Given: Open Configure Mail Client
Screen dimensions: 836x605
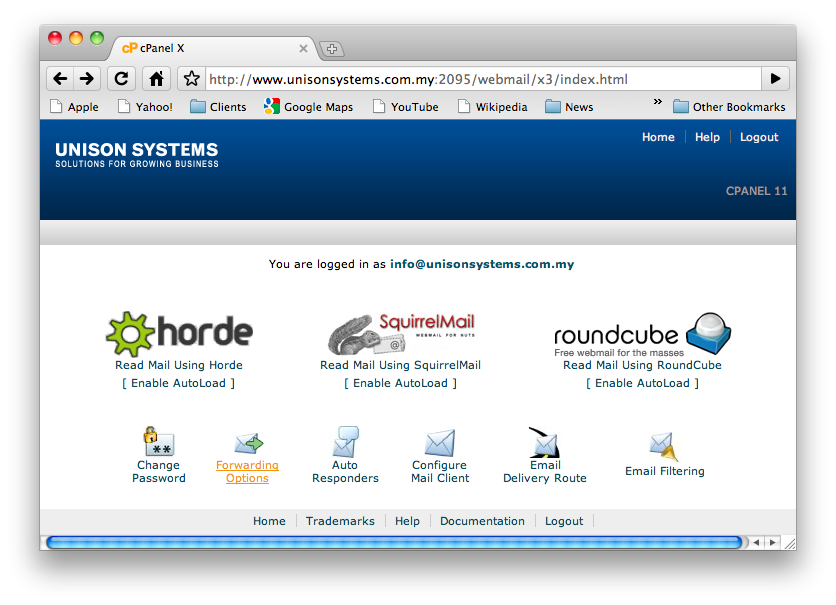Looking at the screenshot, I should [x=440, y=440].
